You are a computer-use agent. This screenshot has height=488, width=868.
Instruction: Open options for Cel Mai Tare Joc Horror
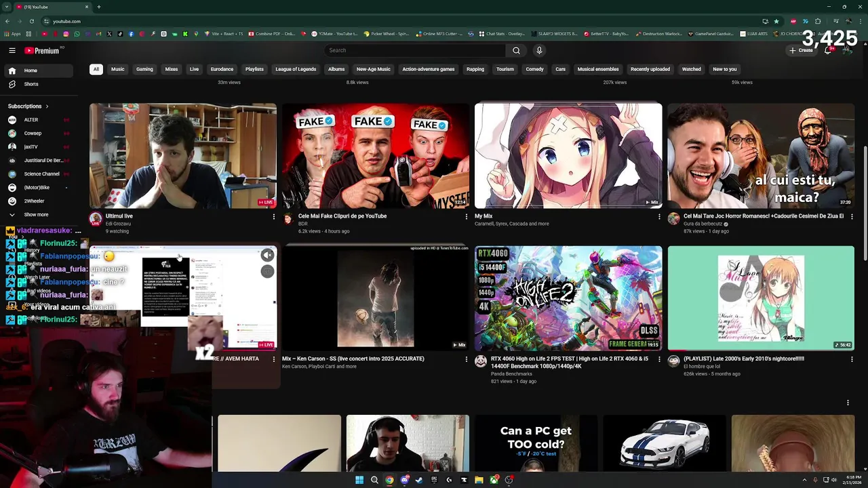click(x=852, y=217)
